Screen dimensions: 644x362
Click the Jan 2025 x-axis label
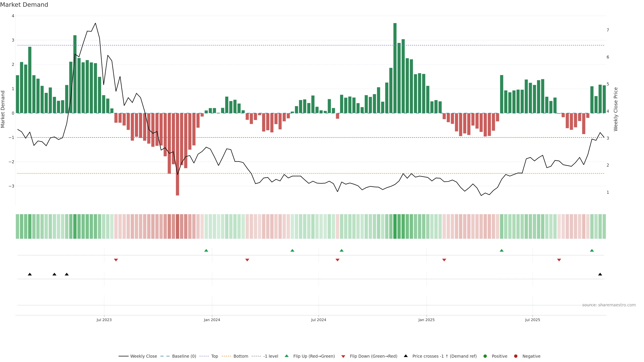[x=426, y=320]
